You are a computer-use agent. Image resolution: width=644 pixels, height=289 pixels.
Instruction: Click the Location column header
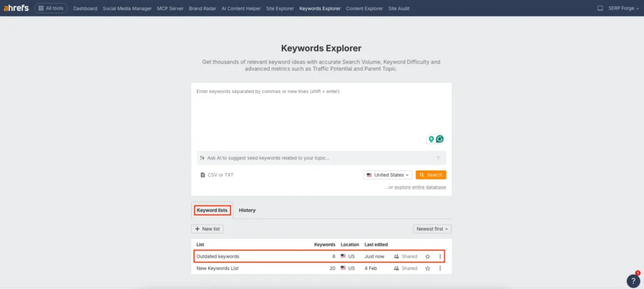click(x=350, y=244)
